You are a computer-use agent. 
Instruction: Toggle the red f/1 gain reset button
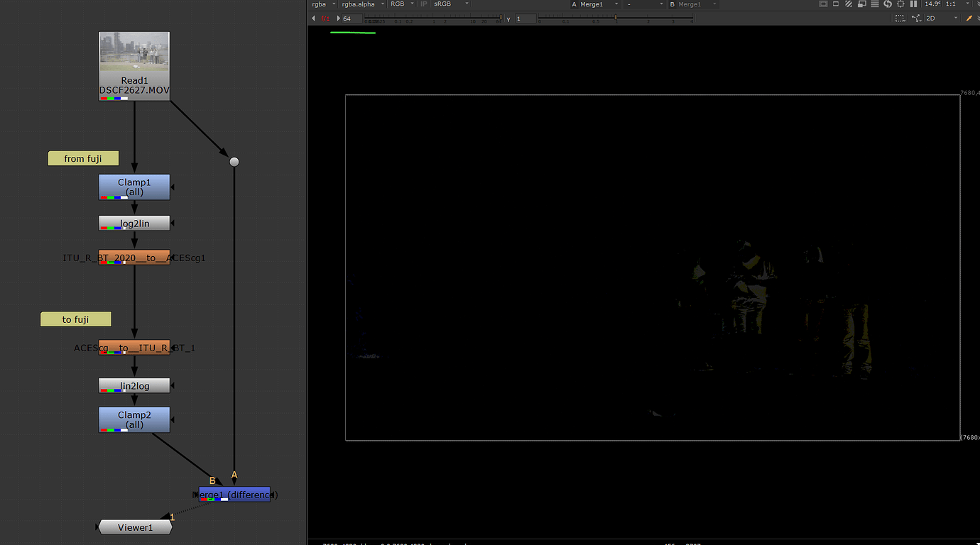325,18
